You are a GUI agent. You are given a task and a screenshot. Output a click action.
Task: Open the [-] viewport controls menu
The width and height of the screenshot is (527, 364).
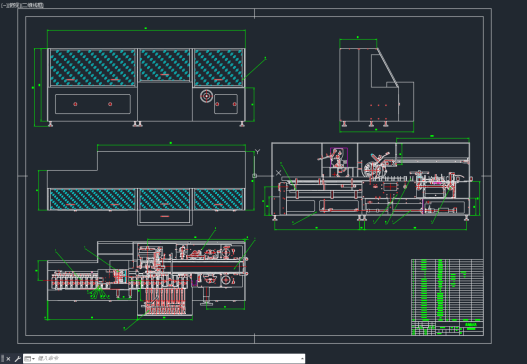click(x=3, y=5)
